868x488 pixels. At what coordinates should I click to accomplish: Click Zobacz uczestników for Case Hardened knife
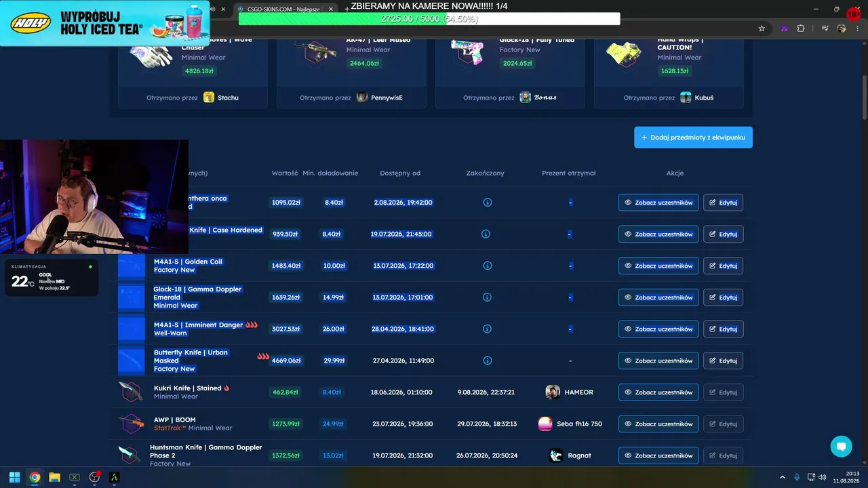[658, 234]
